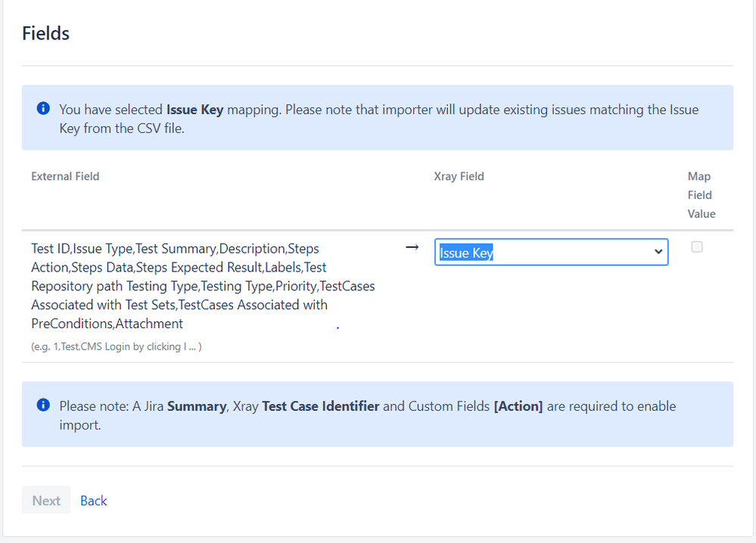This screenshot has width=756, height=543.
Task: Click the Map Field Value column header
Action: (x=702, y=194)
